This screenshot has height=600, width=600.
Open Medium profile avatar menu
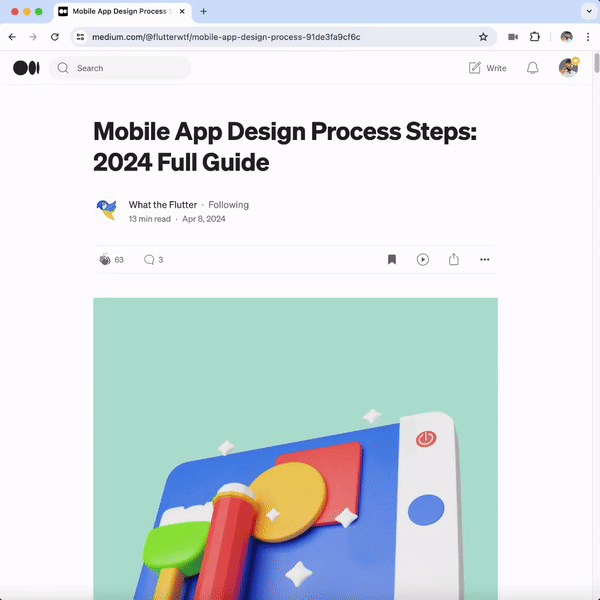(x=567, y=68)
